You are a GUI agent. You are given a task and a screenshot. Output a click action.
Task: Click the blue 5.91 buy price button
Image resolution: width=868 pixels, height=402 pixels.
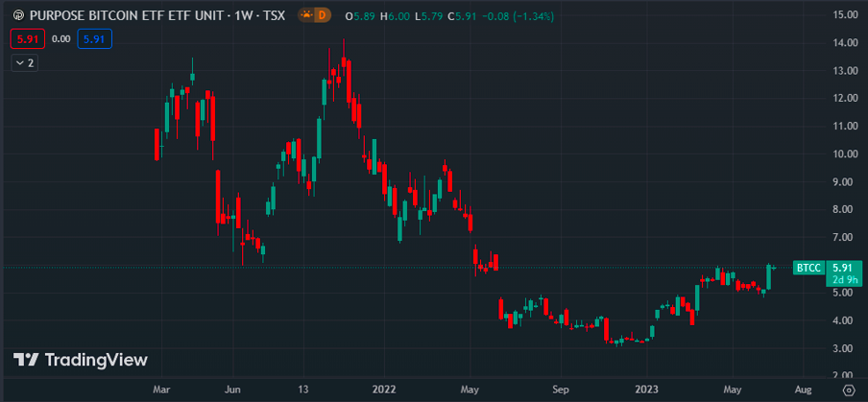(x=95, y=38)
